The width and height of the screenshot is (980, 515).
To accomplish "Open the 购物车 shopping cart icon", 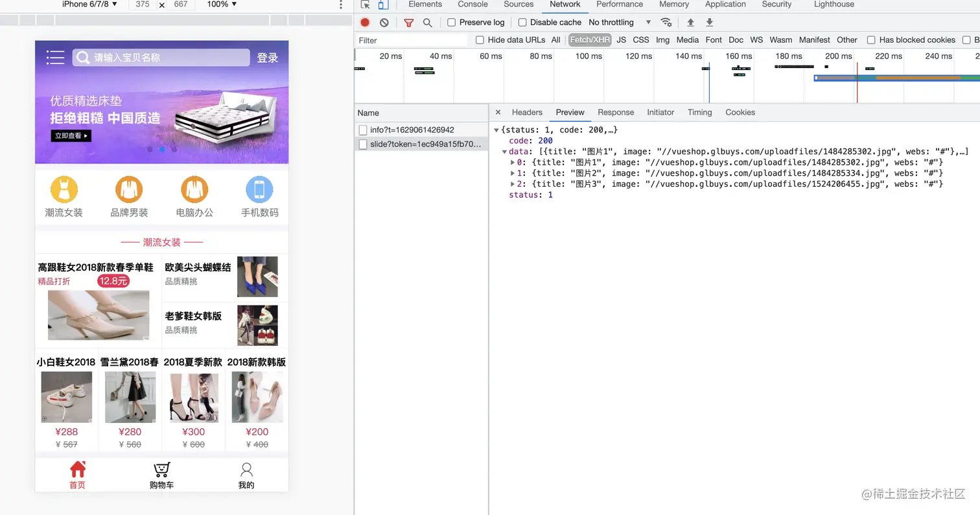I will 161,469.
